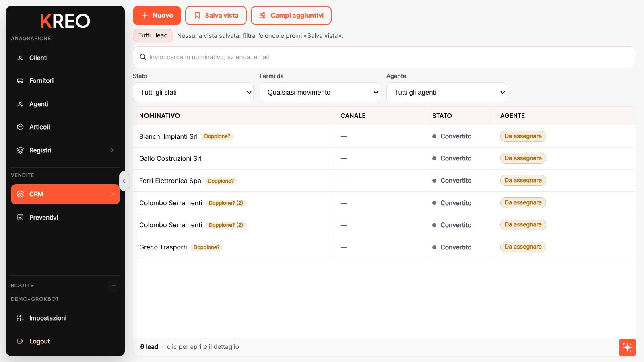Click the search magnifier icon
Screen dimensions: 644x362
point(143,57)
